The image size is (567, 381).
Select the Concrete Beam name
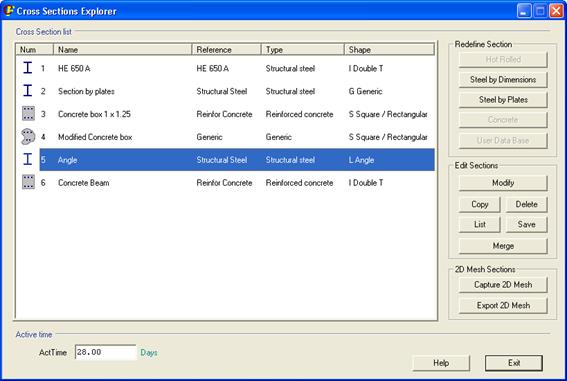coord(84,183)
